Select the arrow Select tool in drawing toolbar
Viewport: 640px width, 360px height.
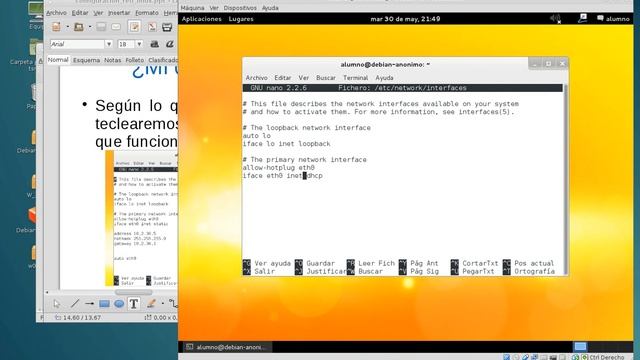point(57,304)
